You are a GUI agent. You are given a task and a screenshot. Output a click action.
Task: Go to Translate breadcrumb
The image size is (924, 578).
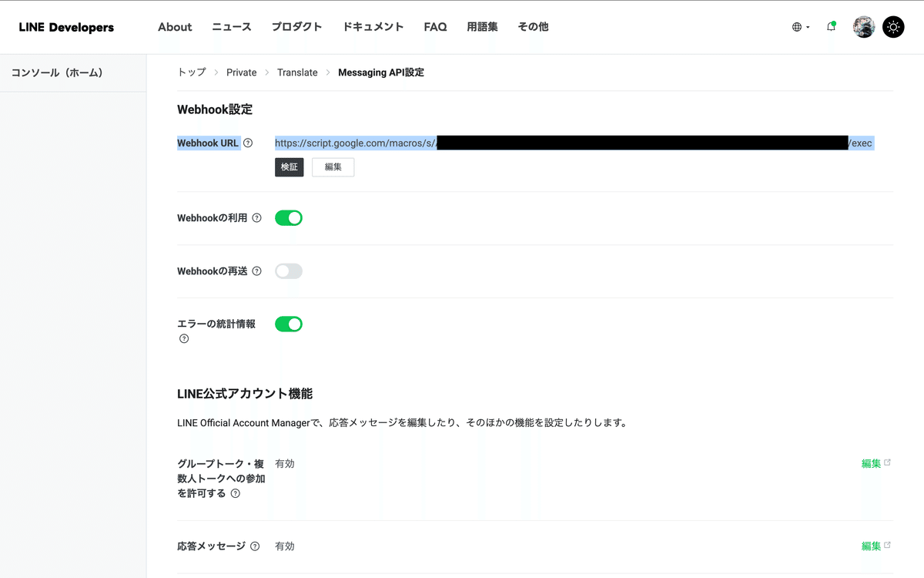(297, 72)
